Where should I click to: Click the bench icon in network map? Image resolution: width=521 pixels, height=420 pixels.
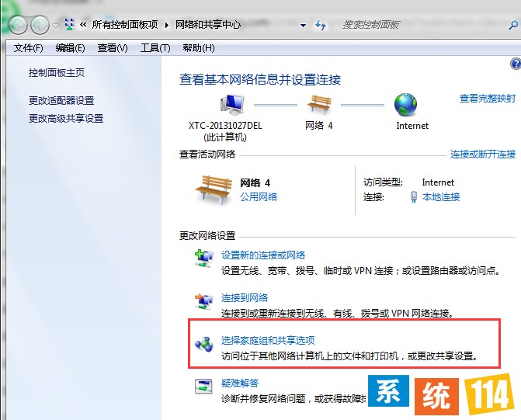[x=319, y=104]
